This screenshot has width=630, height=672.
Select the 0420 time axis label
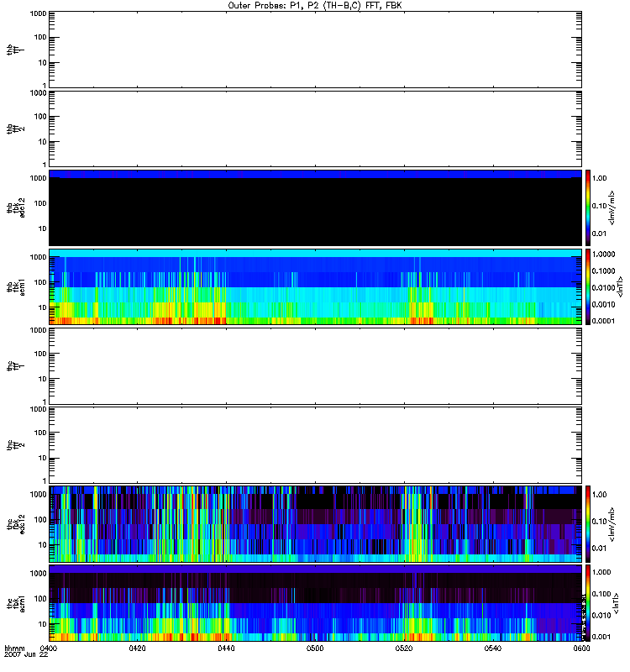coord(137,648)
